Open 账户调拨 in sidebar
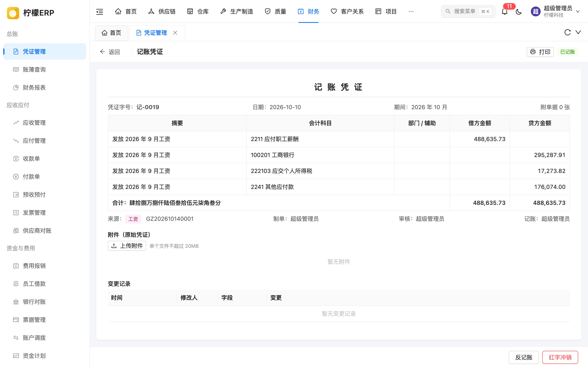 coord(45,338)
